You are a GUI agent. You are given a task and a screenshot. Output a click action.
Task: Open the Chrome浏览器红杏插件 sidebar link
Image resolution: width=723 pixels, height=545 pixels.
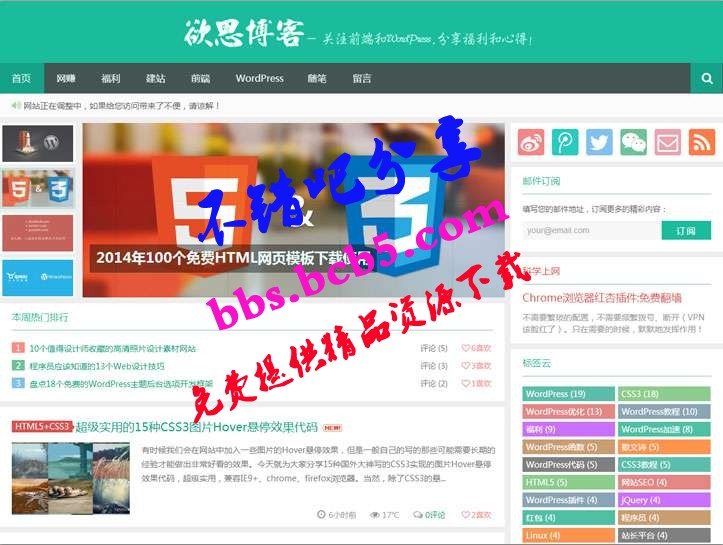pyautogui.click(x=602, y=298)
